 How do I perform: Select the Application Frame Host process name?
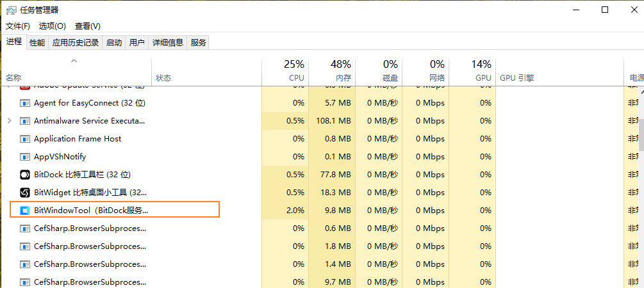point(78,139)
